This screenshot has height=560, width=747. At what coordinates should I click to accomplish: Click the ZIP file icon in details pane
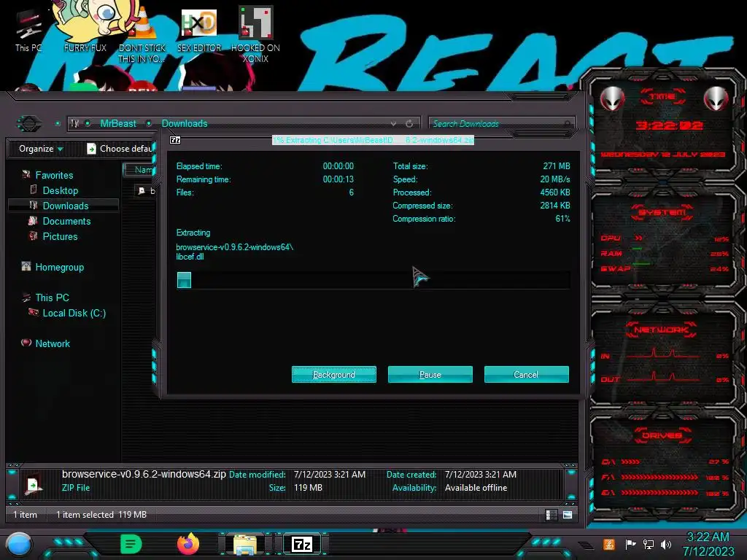coord(34,485)
